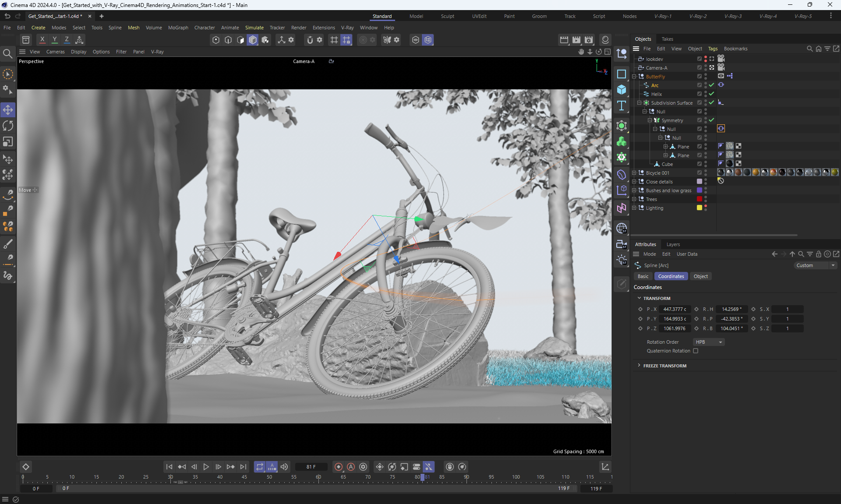
Task: Click the Cube primitive icon
Action: [621, 90]
